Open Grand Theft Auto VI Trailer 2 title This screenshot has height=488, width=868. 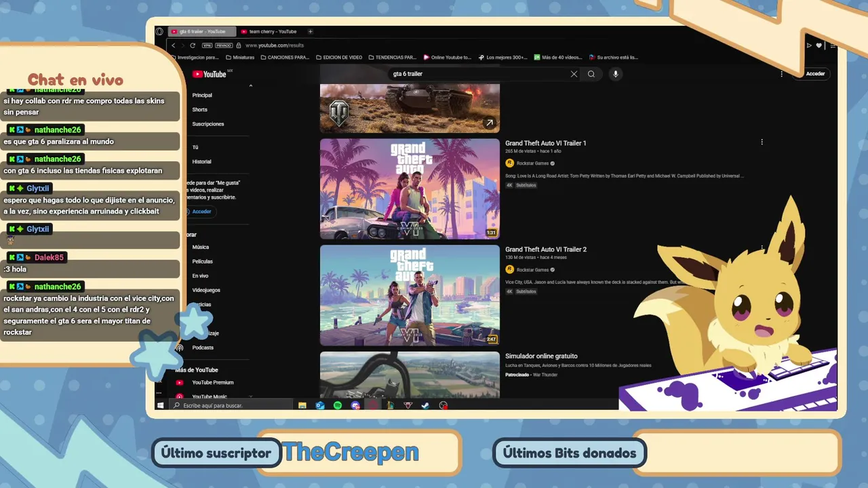coord(546,249)
